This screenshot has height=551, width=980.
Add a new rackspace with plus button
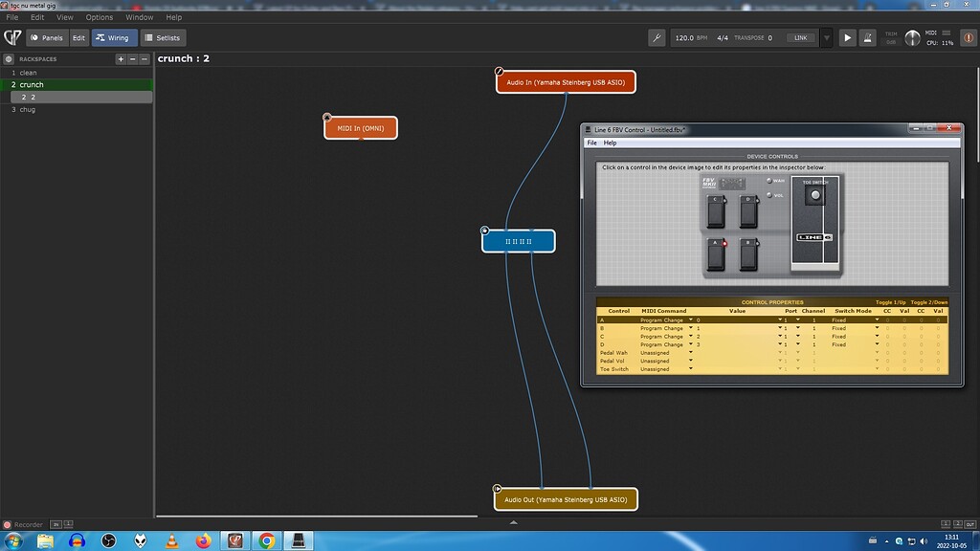click(121, 58)
